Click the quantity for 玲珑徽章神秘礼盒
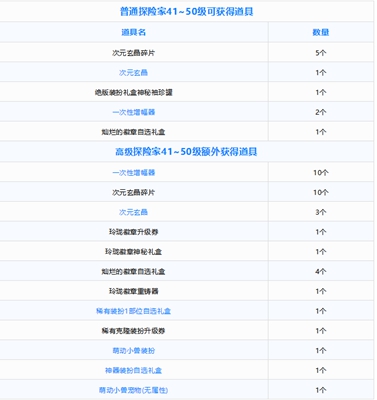Image resolution: width=377 pixels, height=400 pixels. pos(321,252)
